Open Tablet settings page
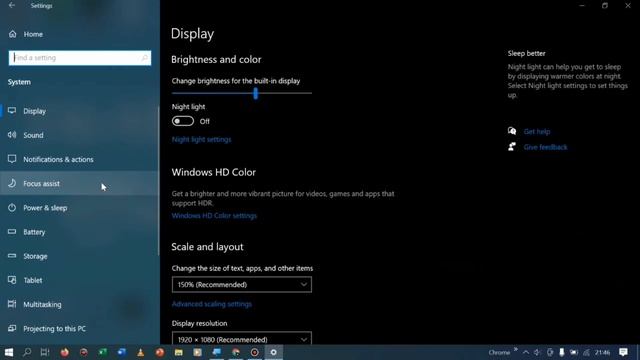 (80, 280)
